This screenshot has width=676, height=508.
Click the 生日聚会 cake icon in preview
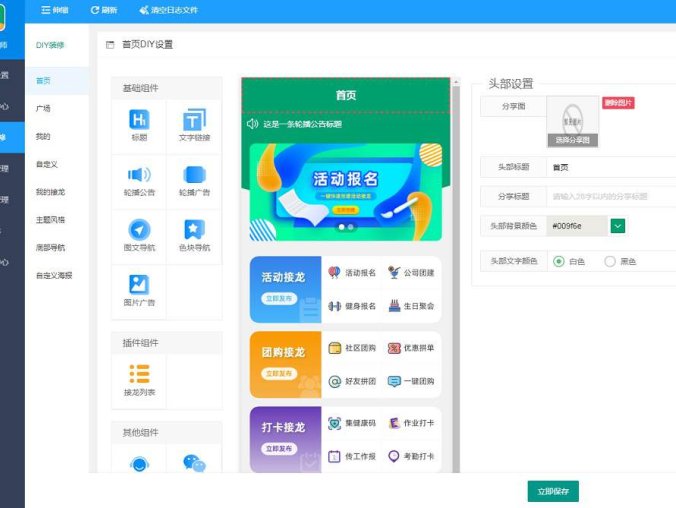tap(394, 306)
